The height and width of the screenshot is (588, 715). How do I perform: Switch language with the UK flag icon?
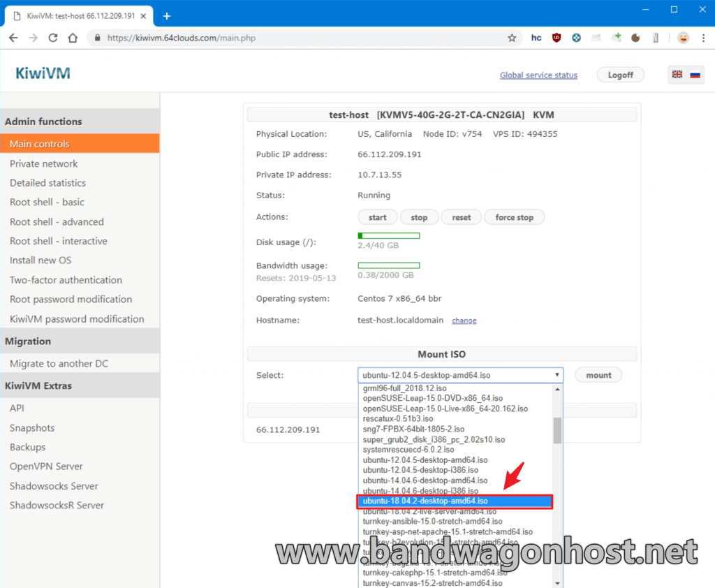coord(677,74)
